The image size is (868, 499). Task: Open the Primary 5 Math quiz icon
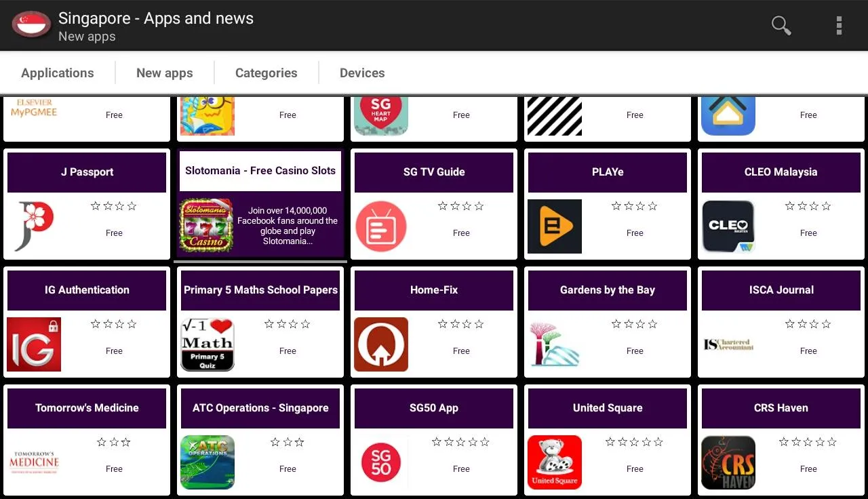tap(208, 344)
